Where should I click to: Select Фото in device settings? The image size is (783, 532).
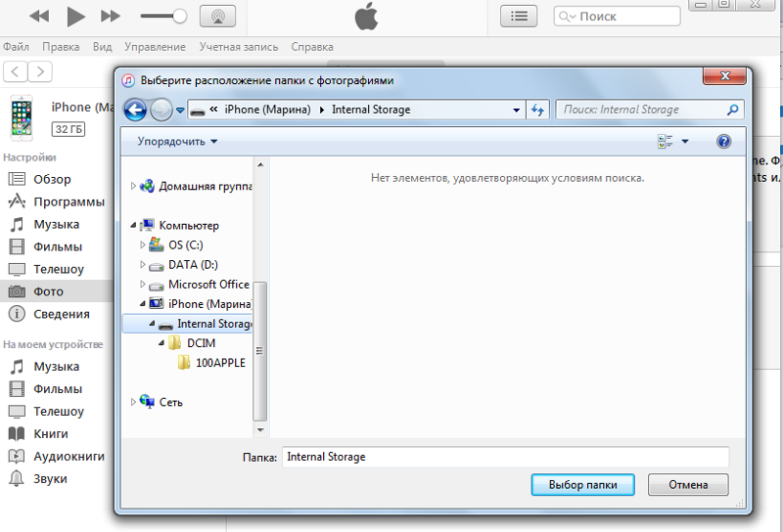click(x=57, y=291)
